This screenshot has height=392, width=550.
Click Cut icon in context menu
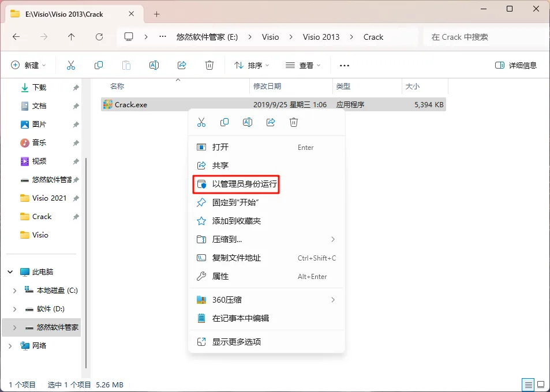201,122
